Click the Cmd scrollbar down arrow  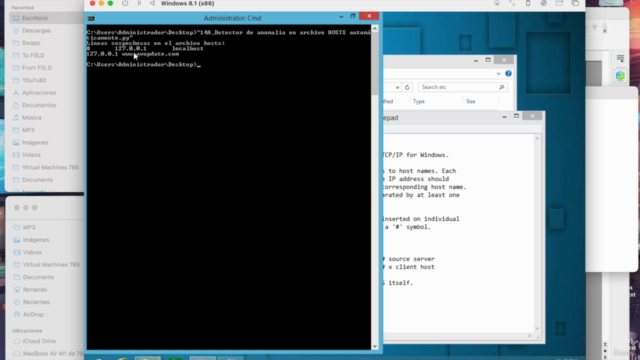pos(375,346)
